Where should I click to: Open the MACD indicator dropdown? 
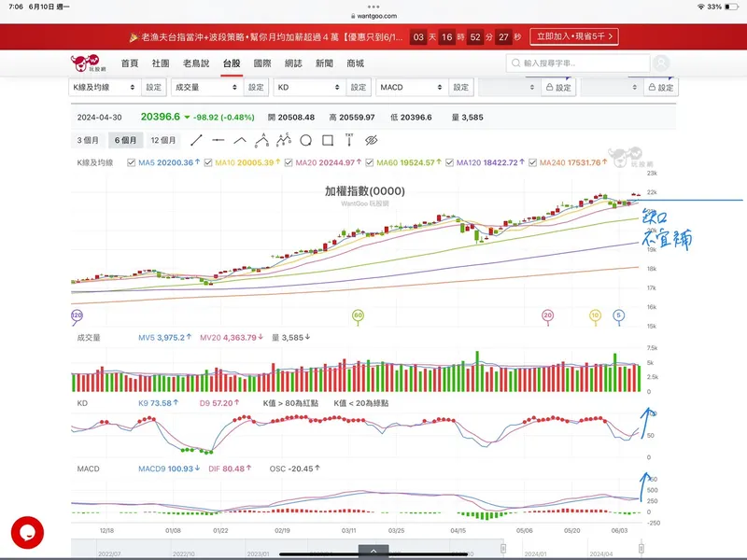click(x=412, y=87)
